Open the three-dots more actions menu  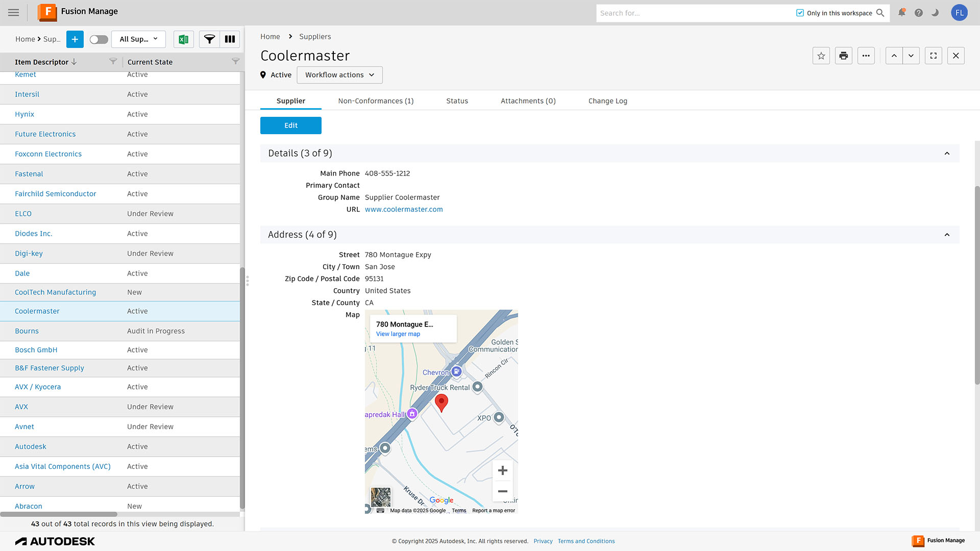[866, 56]
